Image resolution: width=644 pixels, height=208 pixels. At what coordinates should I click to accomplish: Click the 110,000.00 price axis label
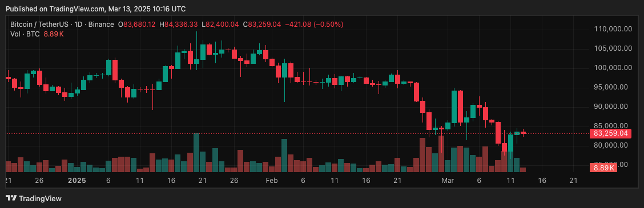pyautogui.click(x=613, y=29)
